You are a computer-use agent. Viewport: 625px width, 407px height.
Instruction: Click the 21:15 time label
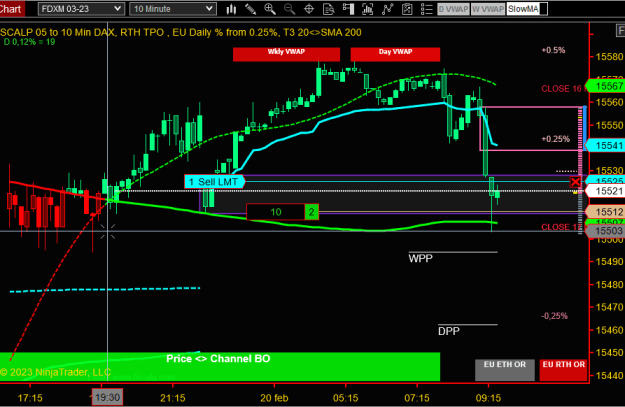click(173, 398)
